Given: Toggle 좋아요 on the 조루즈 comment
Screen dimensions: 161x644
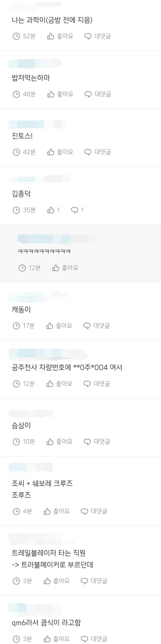Looking at the screenshot, I should coord(57,511).
